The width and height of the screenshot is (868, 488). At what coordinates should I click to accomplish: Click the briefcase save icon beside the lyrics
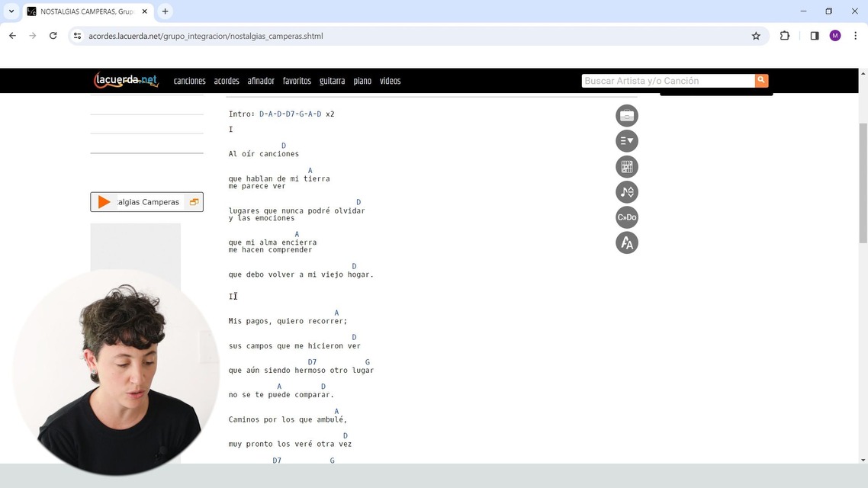627,116
